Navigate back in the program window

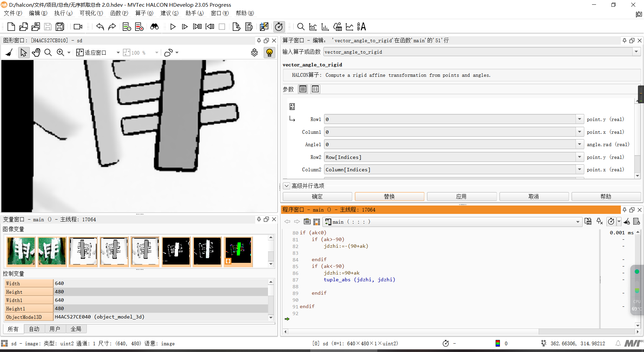(287, 222)
